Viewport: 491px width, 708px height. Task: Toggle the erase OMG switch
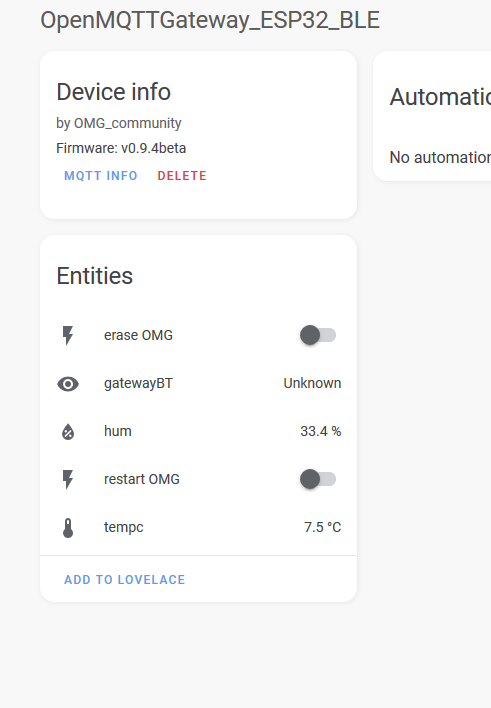click(318, 335)
